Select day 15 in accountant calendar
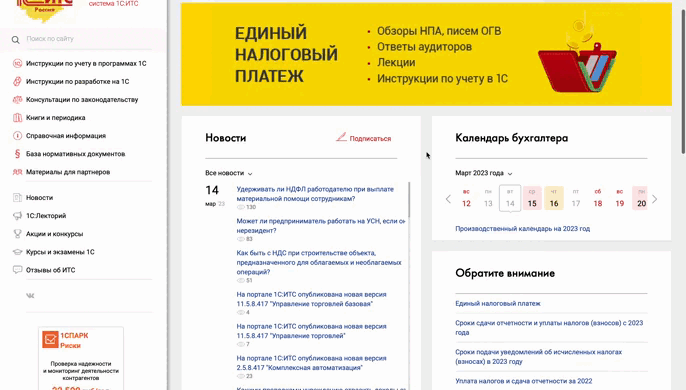Viewport: 686px width, 390px height. (x=532, y=198)
